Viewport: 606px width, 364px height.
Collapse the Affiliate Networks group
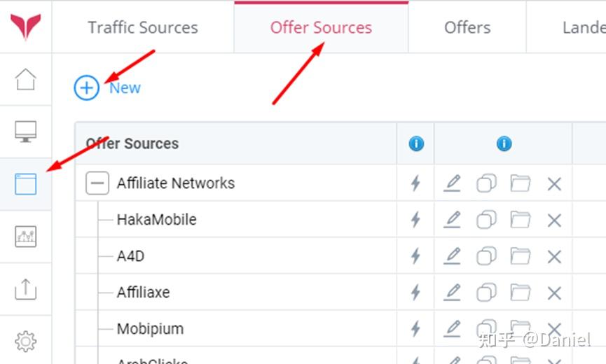[97, 183]
